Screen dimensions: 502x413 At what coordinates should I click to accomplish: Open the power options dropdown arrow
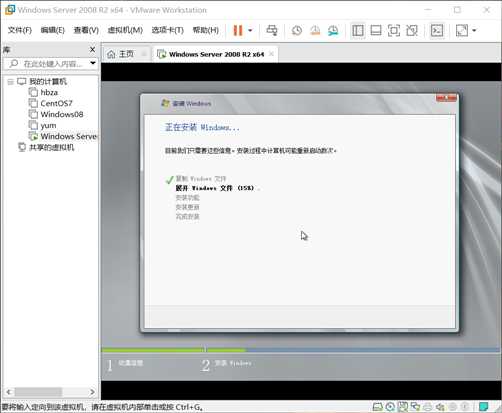coord(250,30)
